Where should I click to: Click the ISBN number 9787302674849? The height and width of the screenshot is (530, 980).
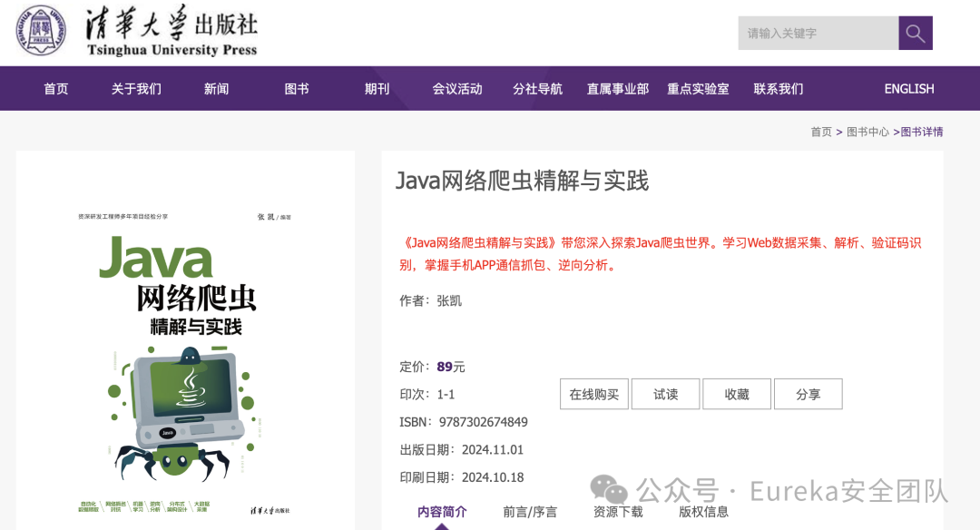(483, 423)
